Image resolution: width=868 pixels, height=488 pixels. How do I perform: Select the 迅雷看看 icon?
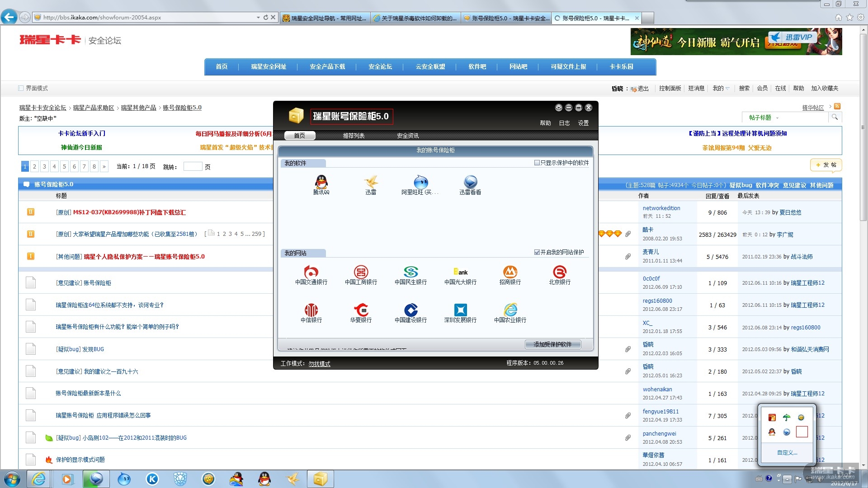click(x=470, y=182)
